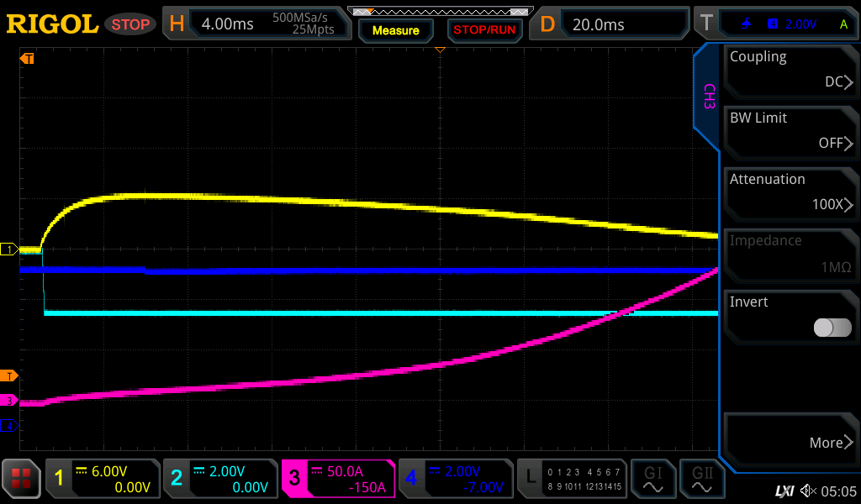The width and height of the screenshot is (861, 504).
Task: Toggle channel 1 yellow 6.00V label
Action: coord(102,479)
